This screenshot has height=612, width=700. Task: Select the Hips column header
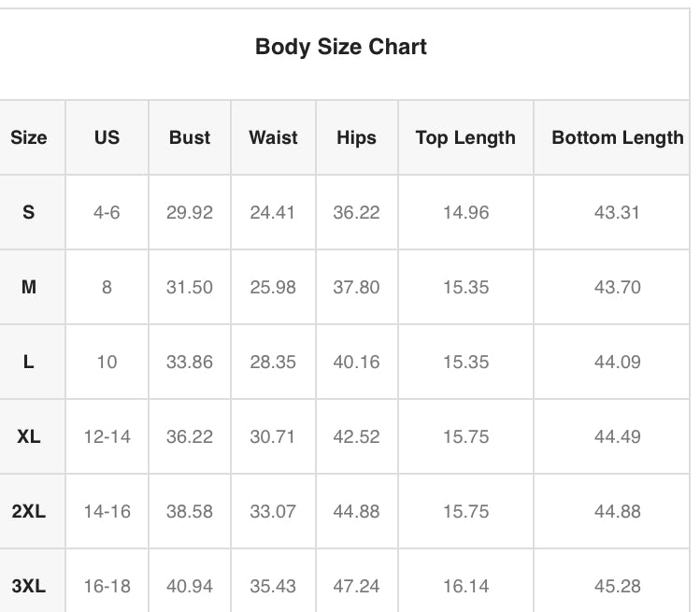(x=356, y=137)
